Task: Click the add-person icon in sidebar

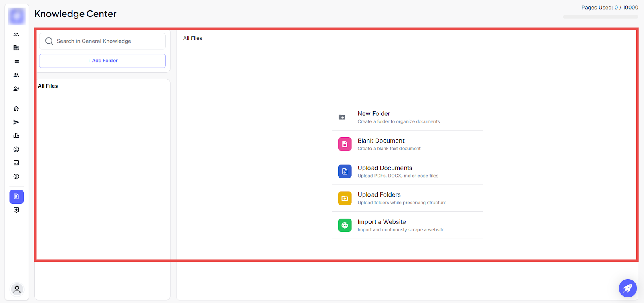Action: pos(16,89)
